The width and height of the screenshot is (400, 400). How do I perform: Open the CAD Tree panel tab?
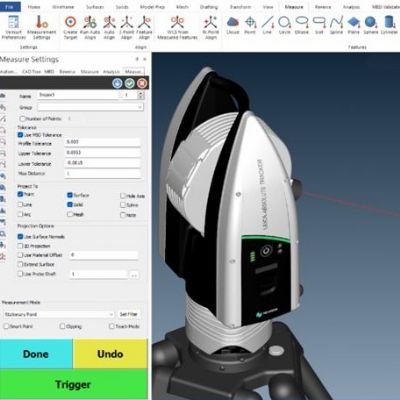31,72
